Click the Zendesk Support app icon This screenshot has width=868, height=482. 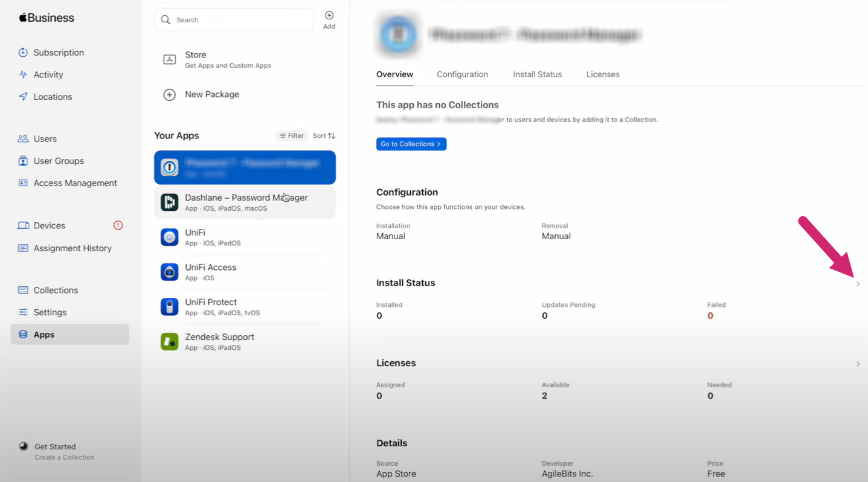[x=169, y=342]
